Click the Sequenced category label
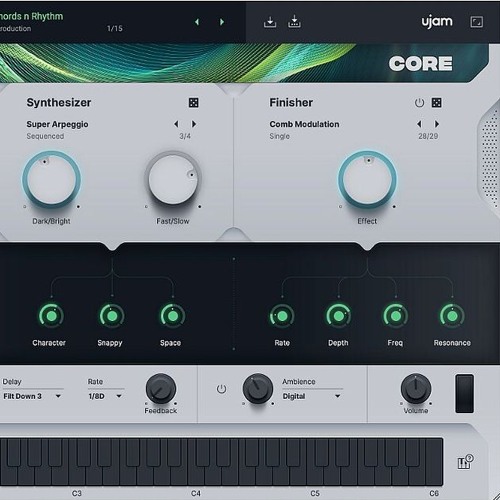Screen dimensions: 500x500 (x=45, y=136)
